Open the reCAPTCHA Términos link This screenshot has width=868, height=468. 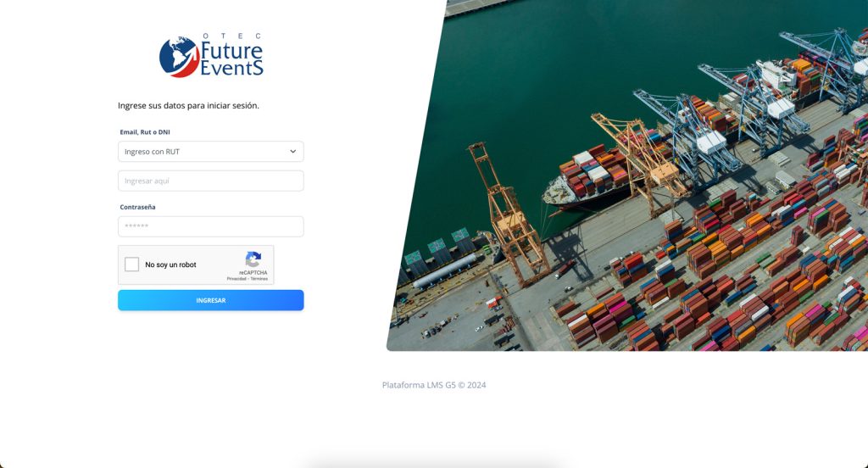point(259,279)
